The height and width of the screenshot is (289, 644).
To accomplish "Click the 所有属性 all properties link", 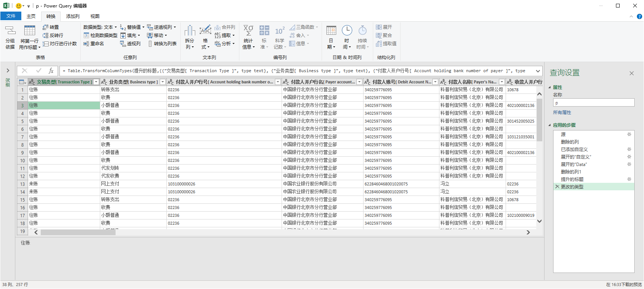I will pyautogui.click(x=562, y=113).
